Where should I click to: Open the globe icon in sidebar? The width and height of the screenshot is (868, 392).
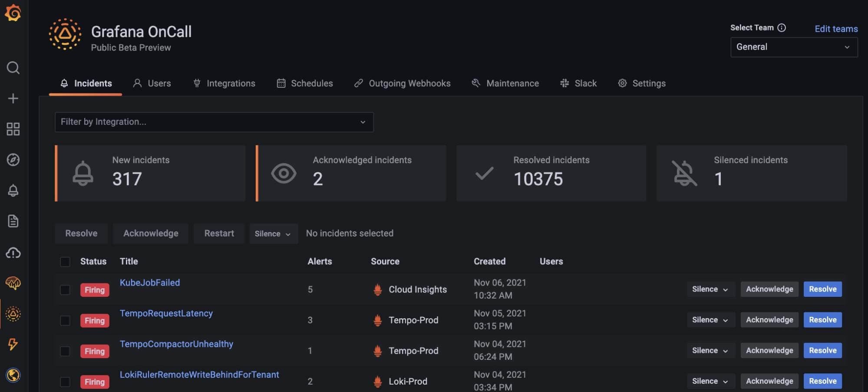tap(13, 375)
